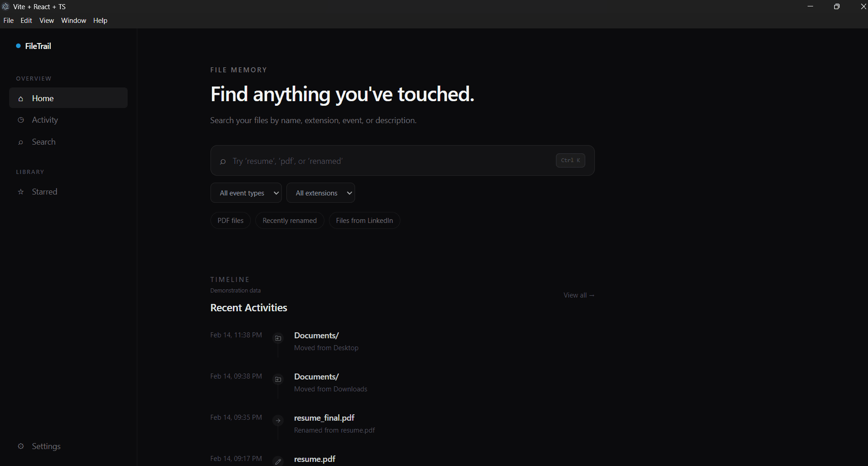Open the All event types dropdown
Screen dimensions: 868x466
click(246, 193)
